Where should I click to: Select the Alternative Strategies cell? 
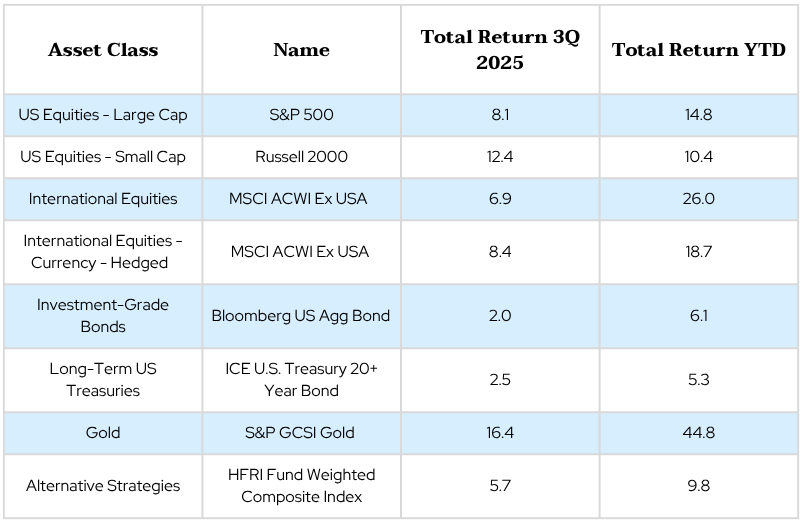pyautogui.click(x=103, y=486)
